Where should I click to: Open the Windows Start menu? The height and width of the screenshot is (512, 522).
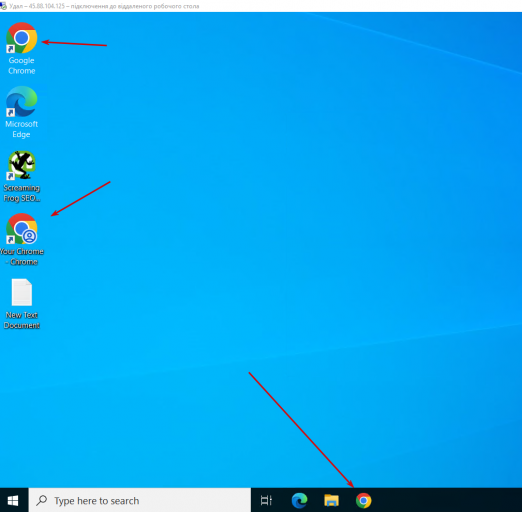[13, 500]
